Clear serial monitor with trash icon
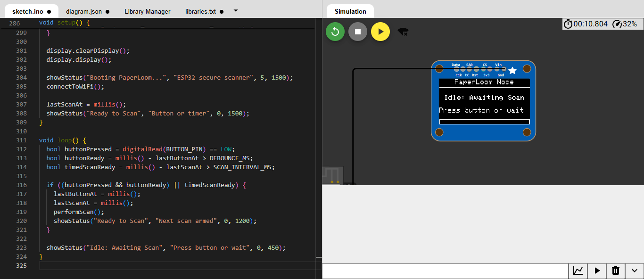The width and height of the screenshot is (644, 279). pyautogui.click(x=616, y=271)
